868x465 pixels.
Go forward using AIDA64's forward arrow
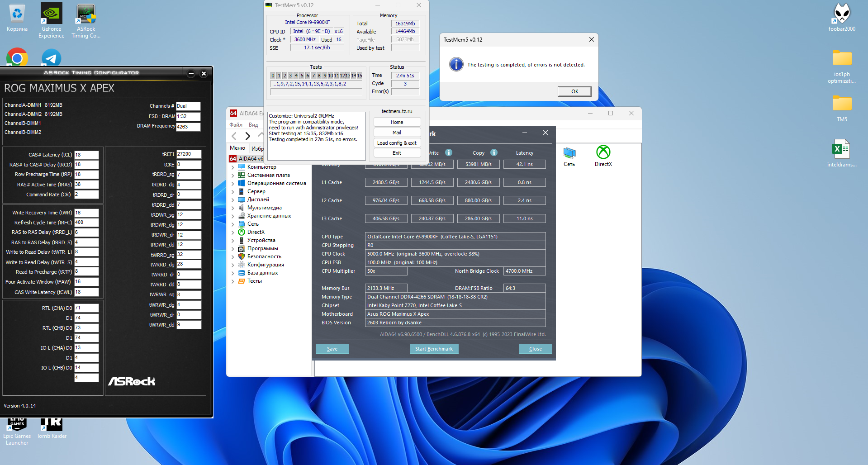[x=247, y=136]
